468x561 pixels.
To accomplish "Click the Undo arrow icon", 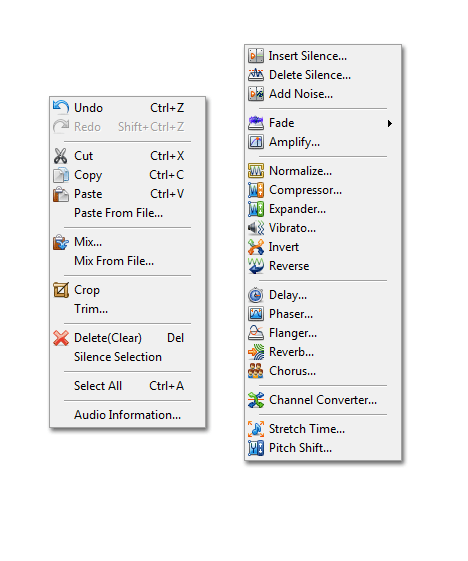I will (x=61, y=107).
